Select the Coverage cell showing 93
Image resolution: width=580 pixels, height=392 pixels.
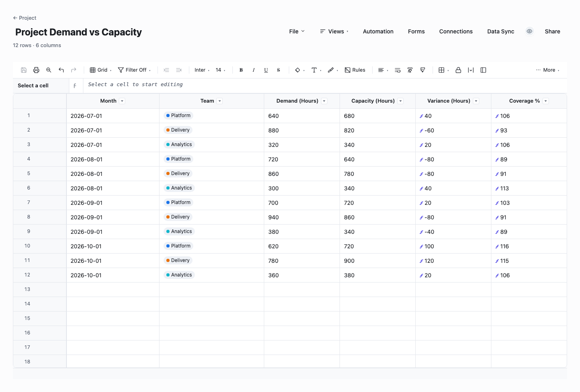(529, 130)
